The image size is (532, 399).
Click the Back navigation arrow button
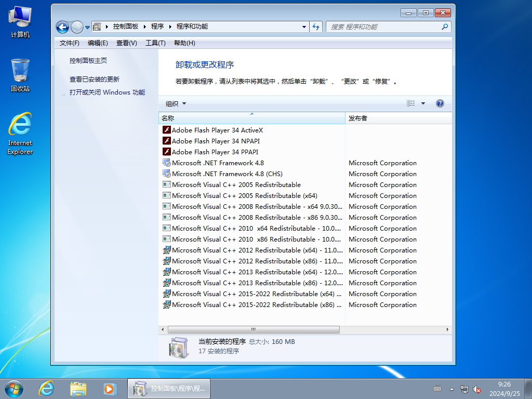coord(63,27)
